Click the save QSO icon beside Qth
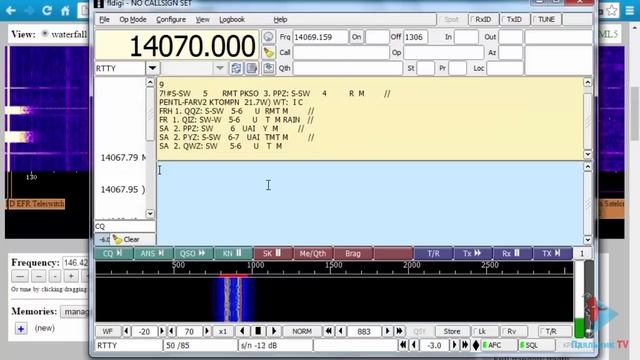 coord(268,68)
